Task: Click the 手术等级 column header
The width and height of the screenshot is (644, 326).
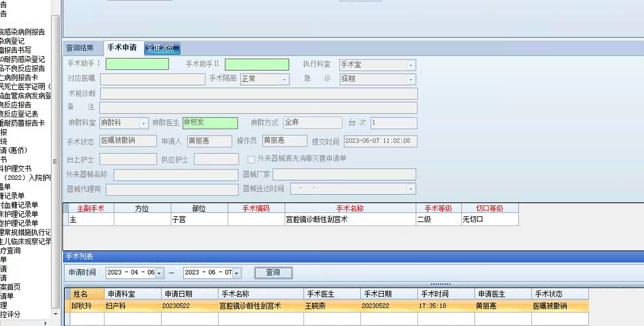Action: tap(438, 208)
